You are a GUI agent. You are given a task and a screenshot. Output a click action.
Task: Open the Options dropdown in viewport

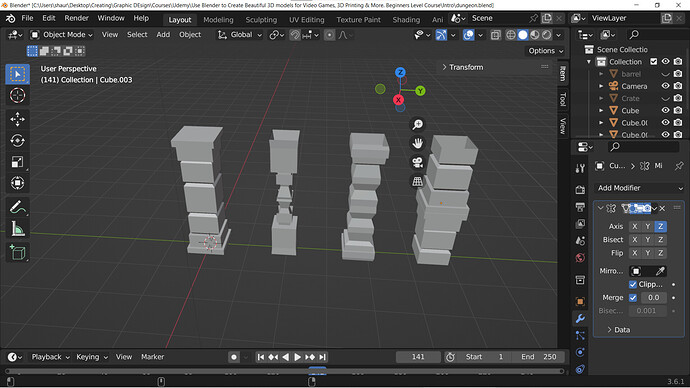546,51
